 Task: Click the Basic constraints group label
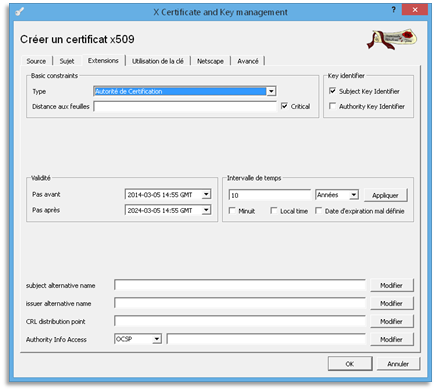[x=54, y=76]
